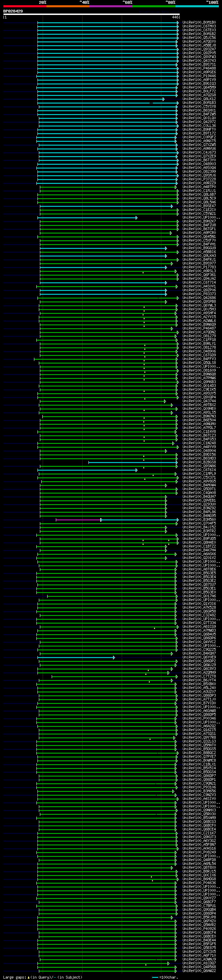
Task: Click the short cyan bar for Q6Y0E9
Action: (x=76, y=658)
